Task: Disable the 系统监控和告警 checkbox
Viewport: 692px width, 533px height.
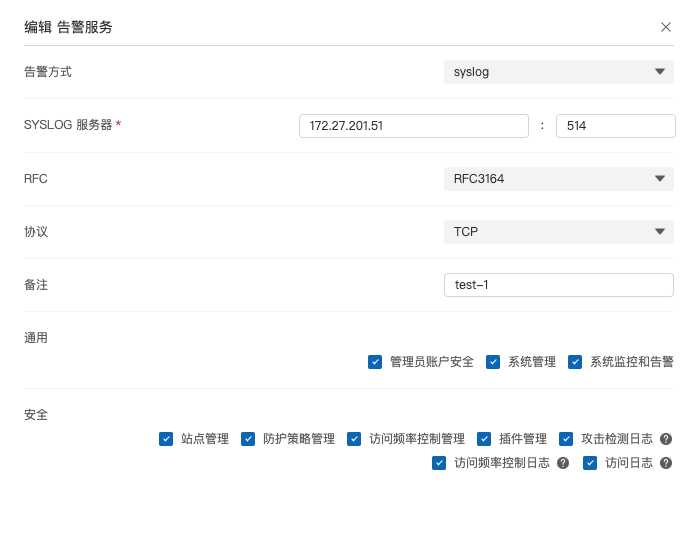Action: (x=575, y=362)
